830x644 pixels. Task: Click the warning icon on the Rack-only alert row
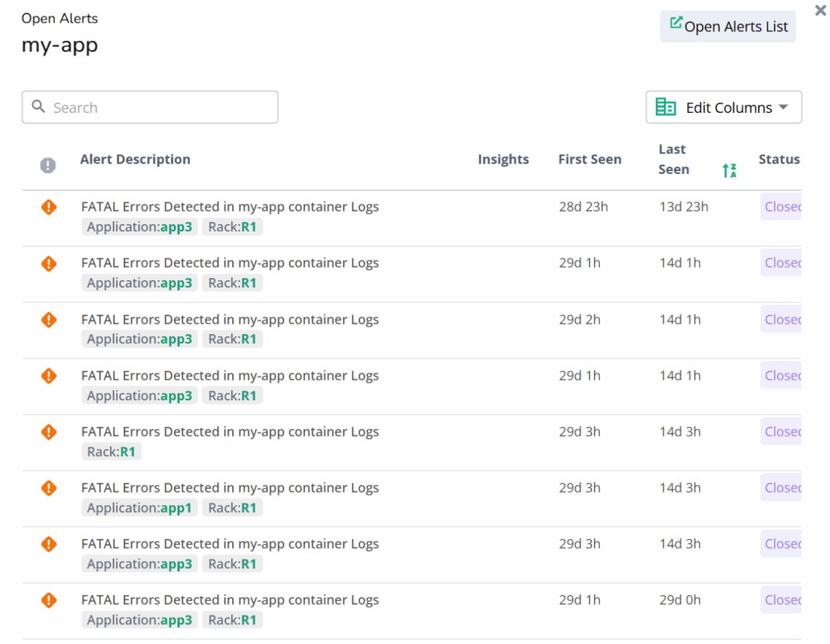[49, 432]
